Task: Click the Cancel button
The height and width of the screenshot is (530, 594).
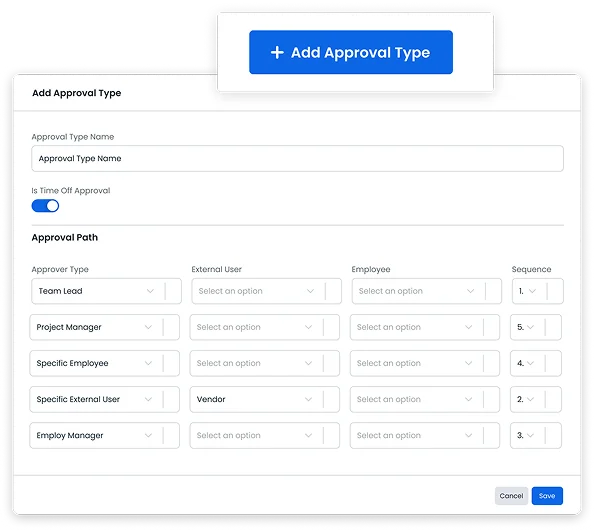Action: (x=511, y=496)
